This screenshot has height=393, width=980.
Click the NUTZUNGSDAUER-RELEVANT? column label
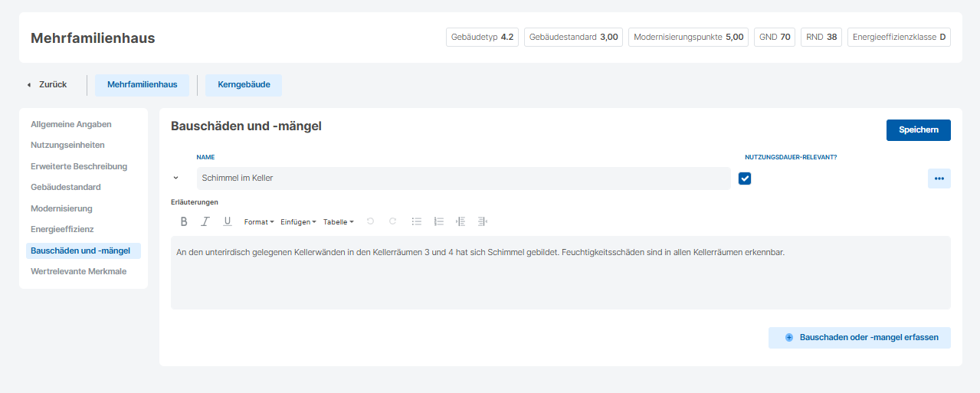(791, 157)
